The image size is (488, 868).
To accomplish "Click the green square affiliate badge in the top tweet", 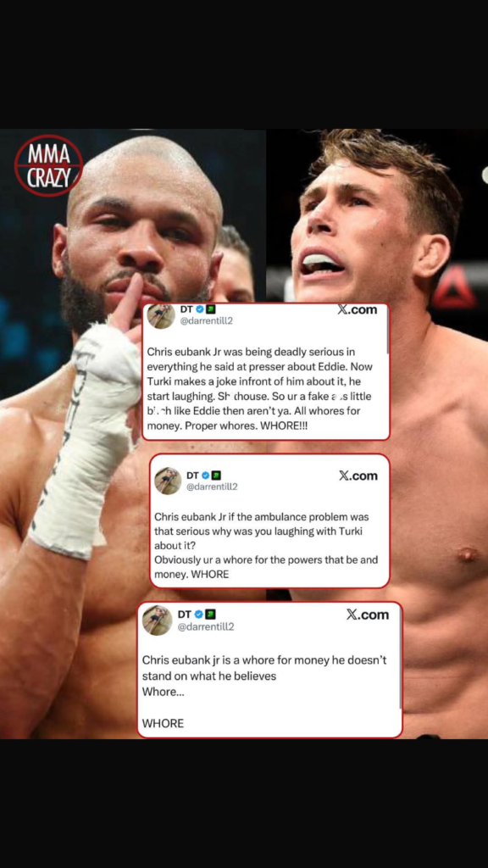I will [210, 309].
